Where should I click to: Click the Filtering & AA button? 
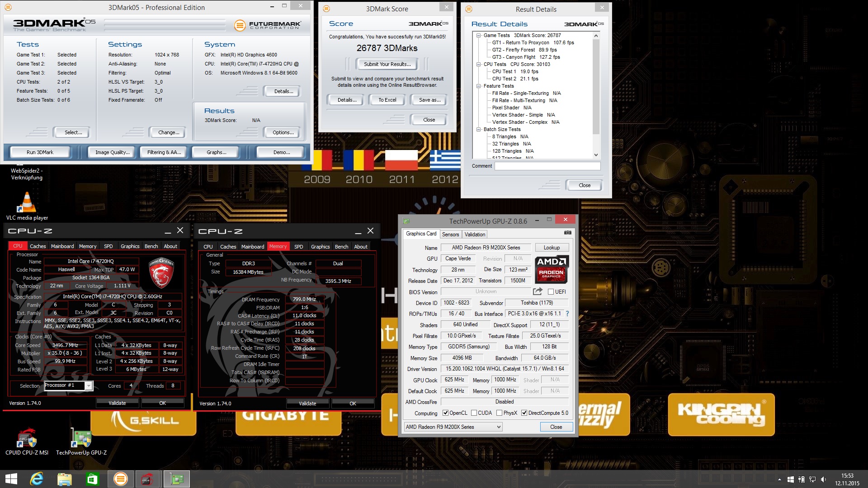[164, 152]
